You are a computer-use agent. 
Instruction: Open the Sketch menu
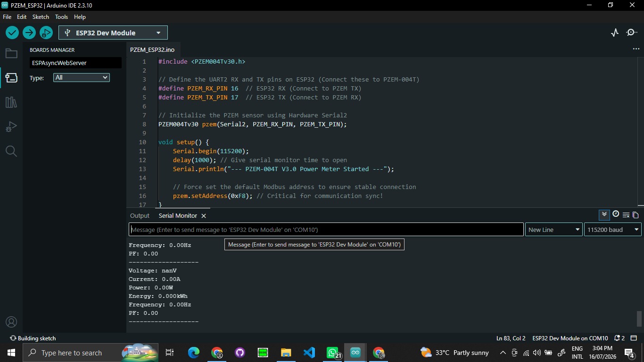(41, 16)
